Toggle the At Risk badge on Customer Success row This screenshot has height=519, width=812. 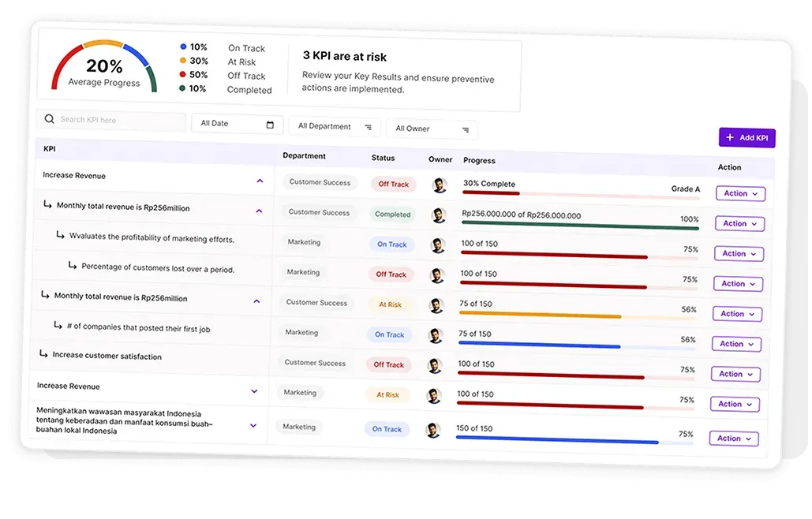point(390,304)
